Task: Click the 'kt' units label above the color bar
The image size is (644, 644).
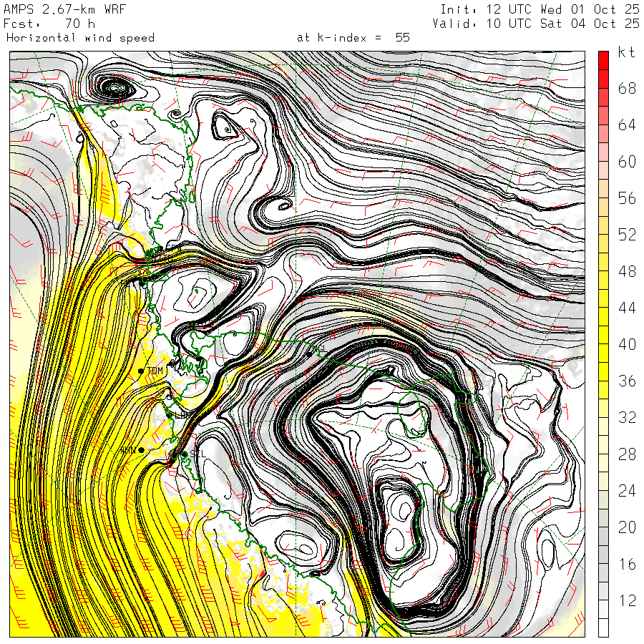Action: click(x=626, y=52)
